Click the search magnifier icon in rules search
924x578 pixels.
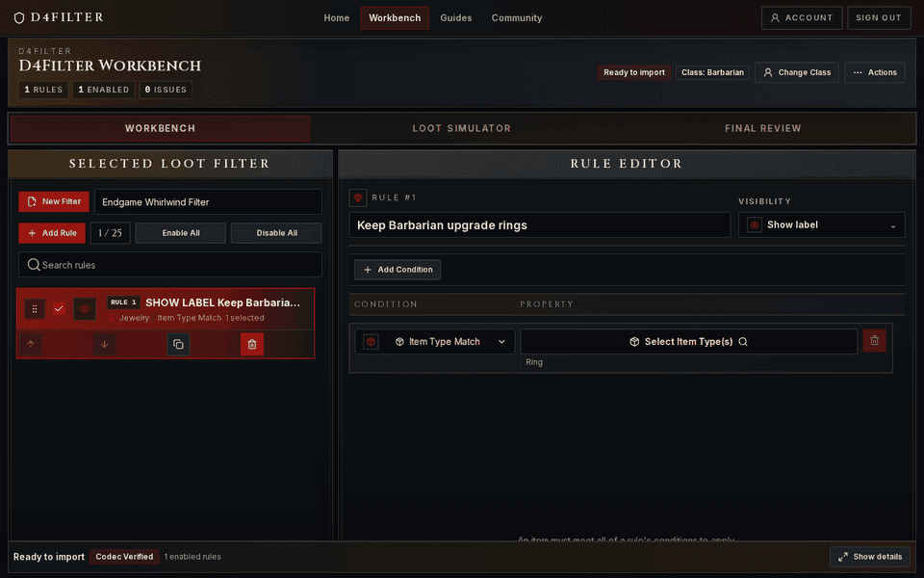[34, 265]
